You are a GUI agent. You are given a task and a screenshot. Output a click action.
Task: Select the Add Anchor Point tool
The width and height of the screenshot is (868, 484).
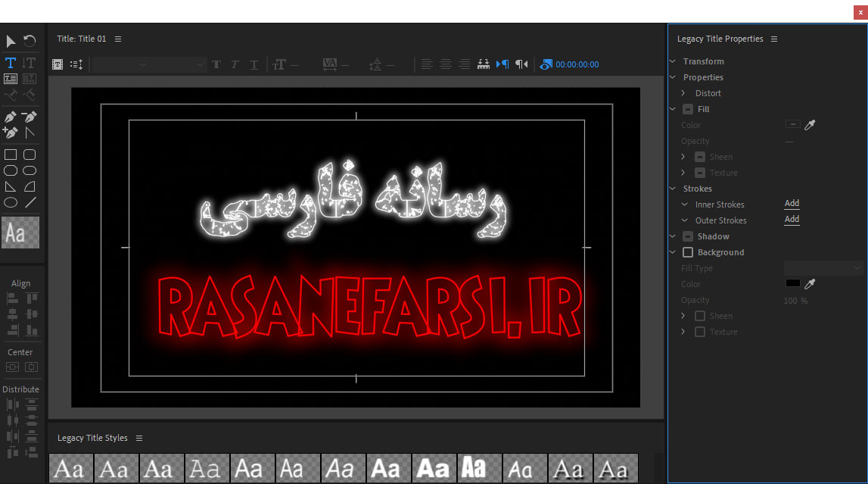[11, 133]
